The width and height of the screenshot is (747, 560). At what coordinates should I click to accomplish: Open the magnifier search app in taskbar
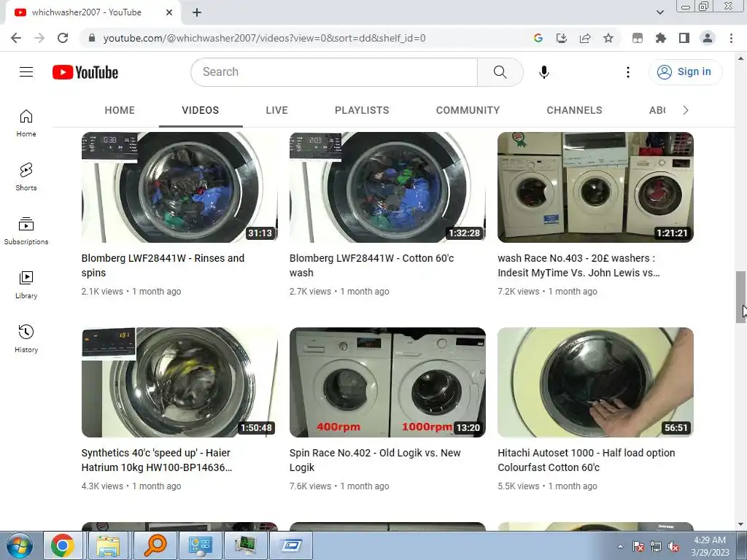[155, 545]
